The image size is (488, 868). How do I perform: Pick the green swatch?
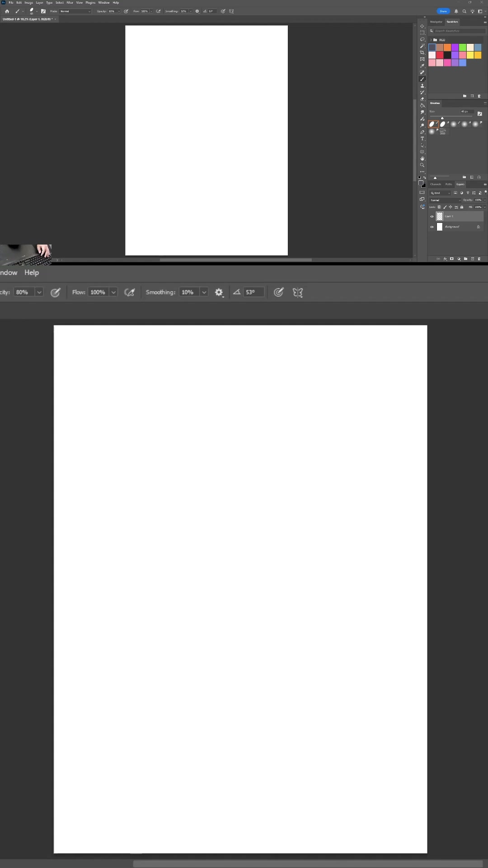[463, 47]
